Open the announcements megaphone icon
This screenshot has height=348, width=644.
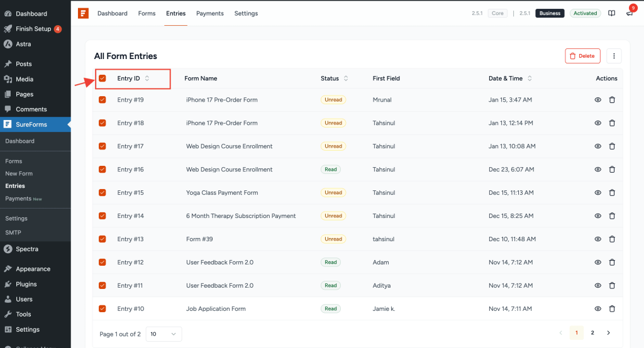629,14
